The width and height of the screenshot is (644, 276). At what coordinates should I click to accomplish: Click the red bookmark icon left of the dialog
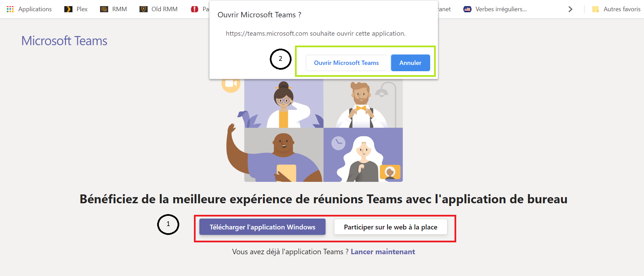click(195, 9)
